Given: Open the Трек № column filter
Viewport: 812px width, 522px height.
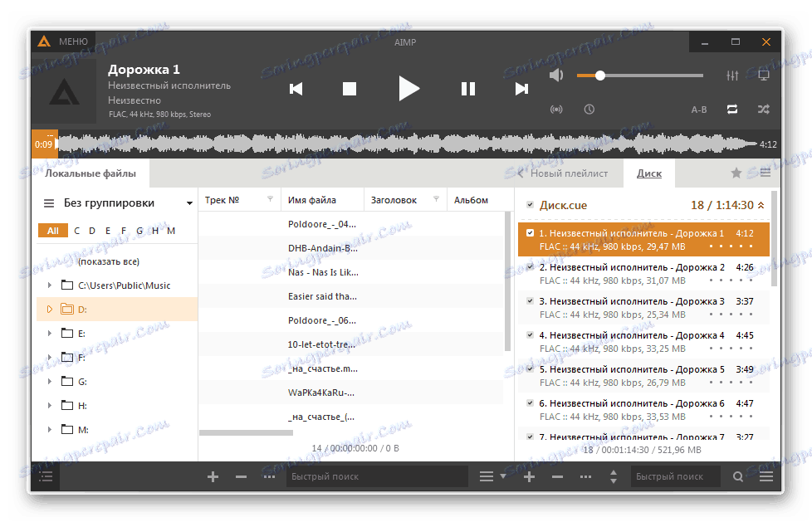Looking at the screenshot, I should [x=271, y=199].
